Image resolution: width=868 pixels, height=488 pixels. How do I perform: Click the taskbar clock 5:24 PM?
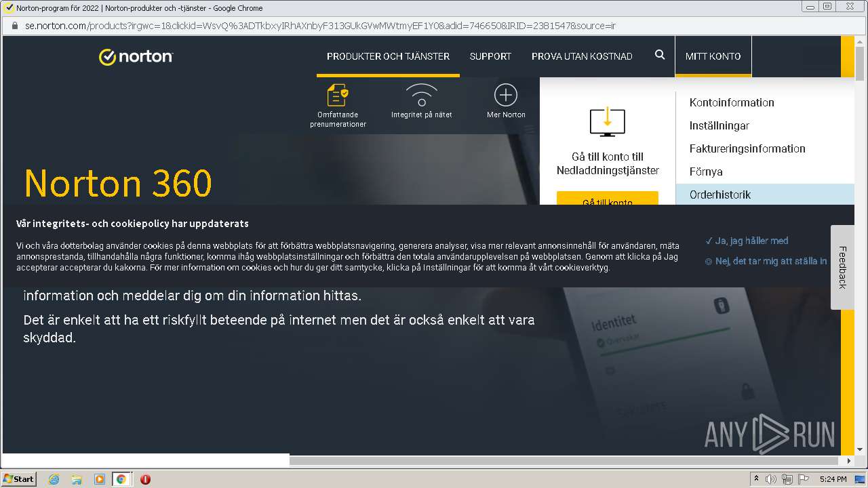click(x=833, y=479)
